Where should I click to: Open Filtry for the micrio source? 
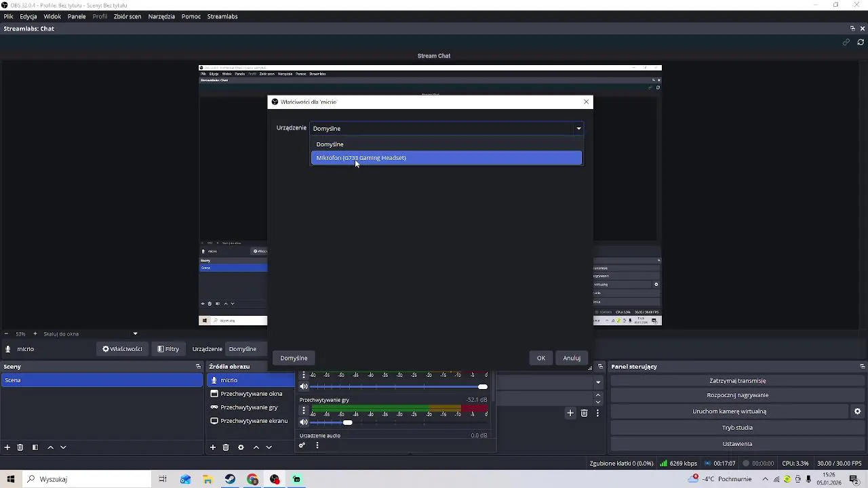point(168,349)
